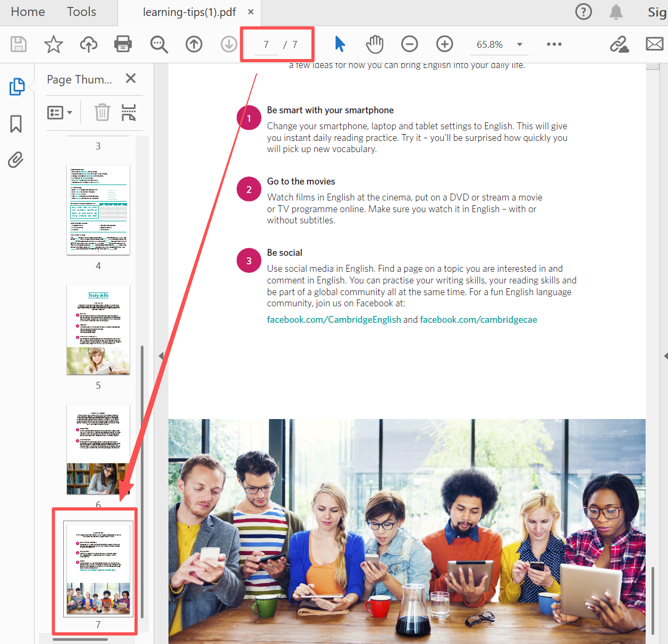This screenshot has height=644, width=668.
Task: Print the document
Action: click(x=123, y=44)
